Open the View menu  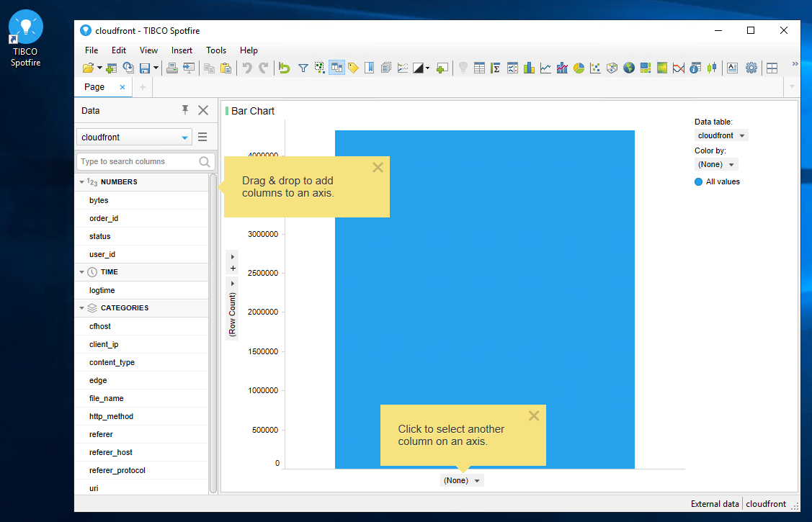(148, 50)
